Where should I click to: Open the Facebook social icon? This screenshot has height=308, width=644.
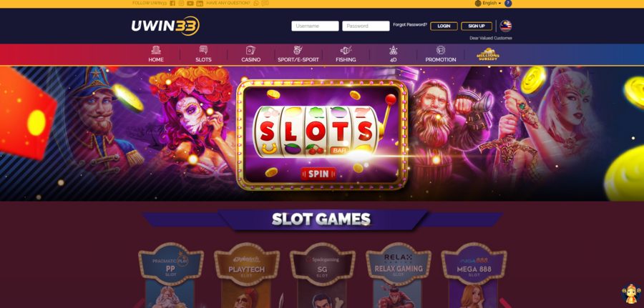click(172, 4)
